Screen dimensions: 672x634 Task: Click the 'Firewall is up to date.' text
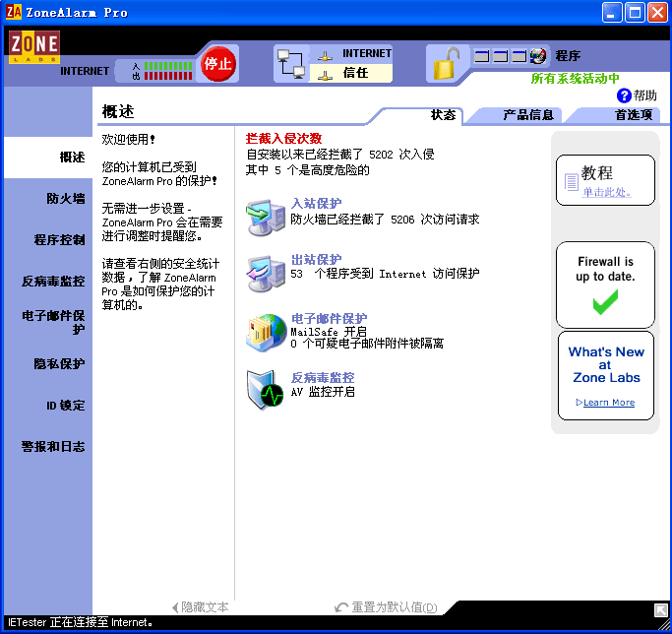click(x=605, y=269)
